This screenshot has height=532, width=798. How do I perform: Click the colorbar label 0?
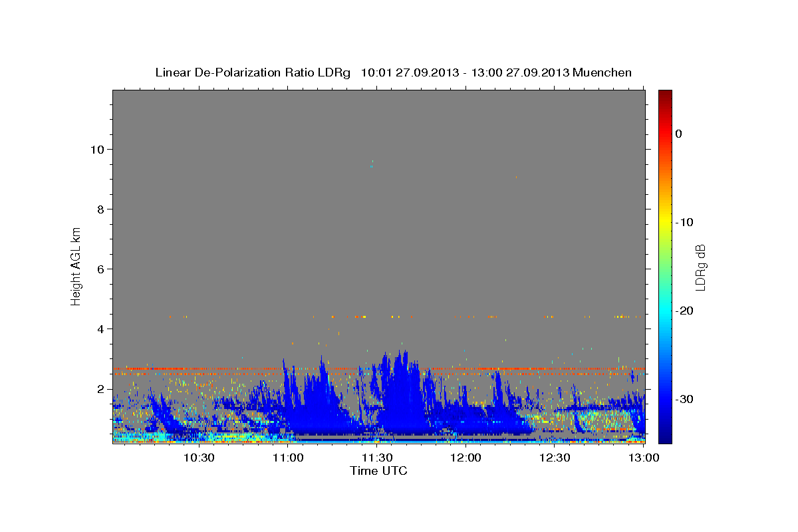tap(679, 134)
